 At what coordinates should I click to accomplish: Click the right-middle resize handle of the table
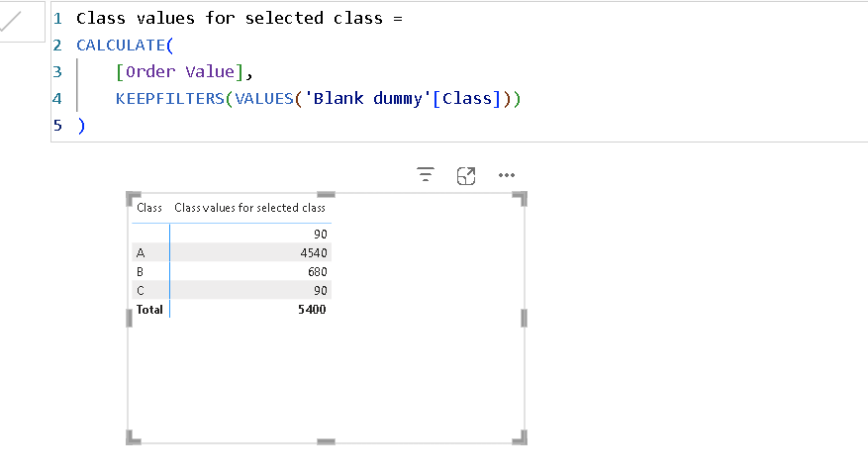524,318
